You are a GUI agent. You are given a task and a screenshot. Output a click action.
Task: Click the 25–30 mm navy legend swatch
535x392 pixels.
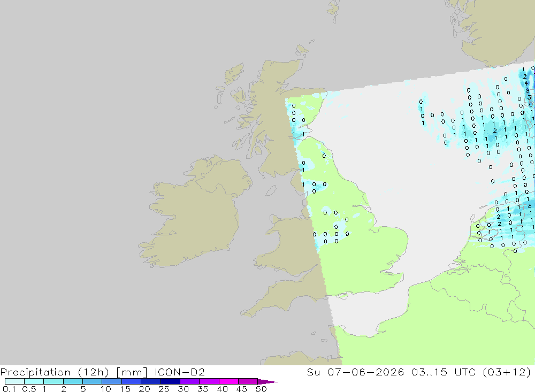click(x=170, y=381)
